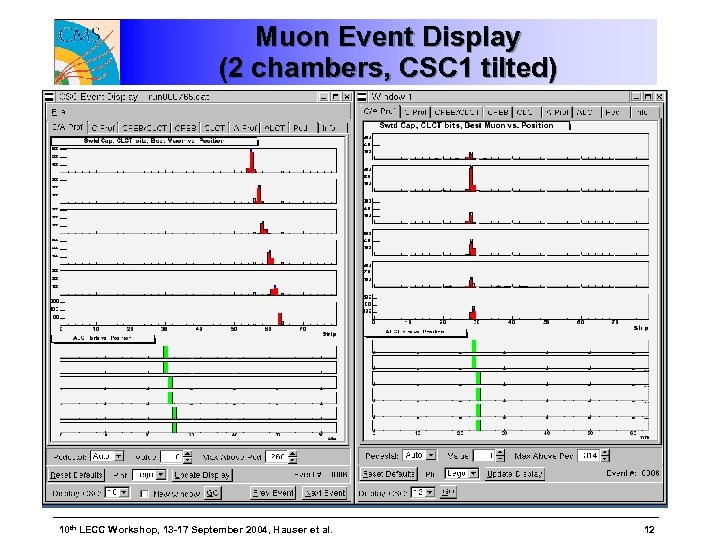Close Window 1
The height and width of the screenshot is (540, 720).
tap(659, 96)
